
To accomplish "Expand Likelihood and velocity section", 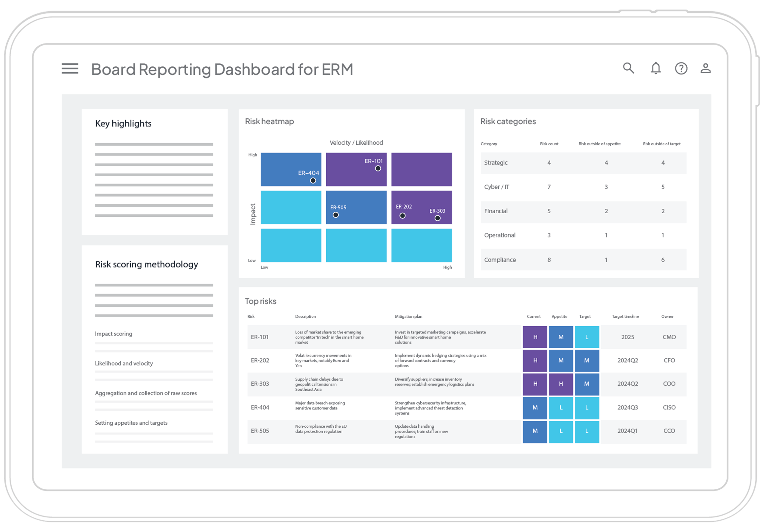I will (124, 363).
